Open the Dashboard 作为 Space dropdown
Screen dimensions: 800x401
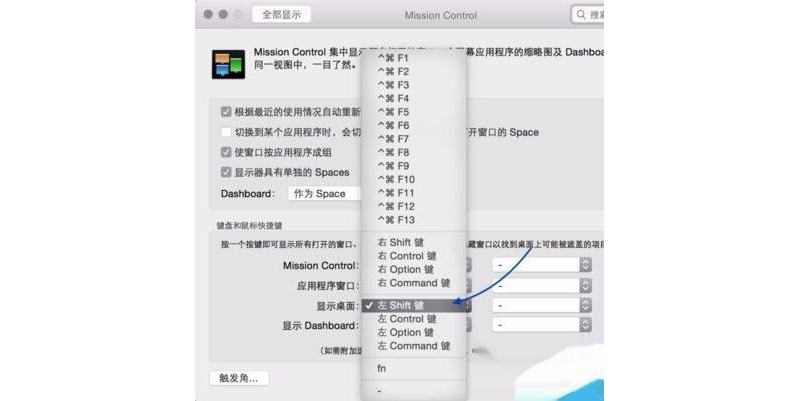(324, 194)
